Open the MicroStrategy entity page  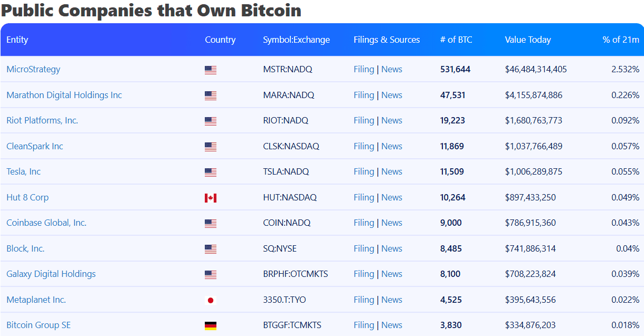coord(33,69)
